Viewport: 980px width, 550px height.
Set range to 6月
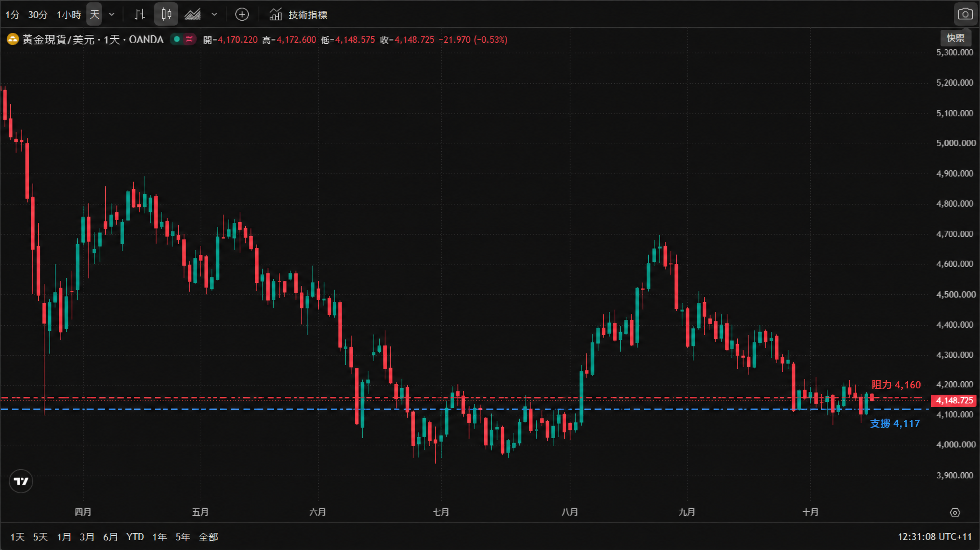point(110,537)
